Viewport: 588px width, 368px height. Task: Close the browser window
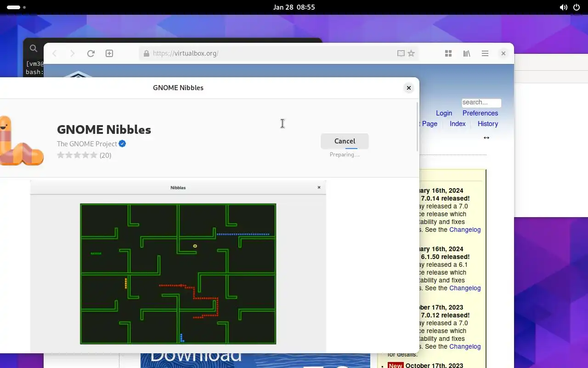(503, 53)
